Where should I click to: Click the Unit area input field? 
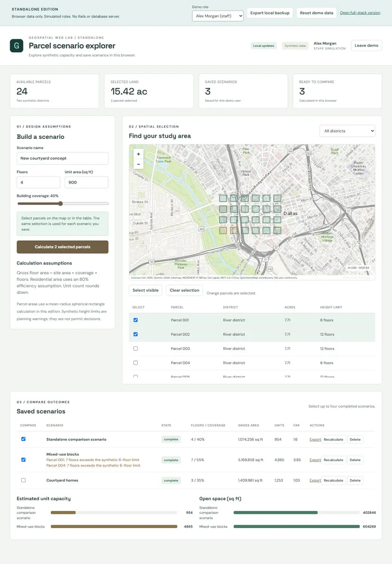pyautogui.click(x=87, y=182)
